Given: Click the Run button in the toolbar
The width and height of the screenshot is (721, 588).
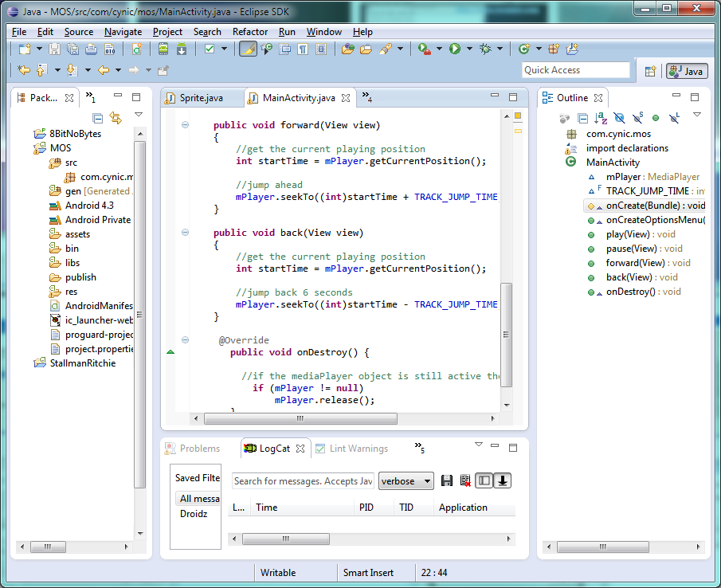Looking at the screenshot, I should pos(454,49).
